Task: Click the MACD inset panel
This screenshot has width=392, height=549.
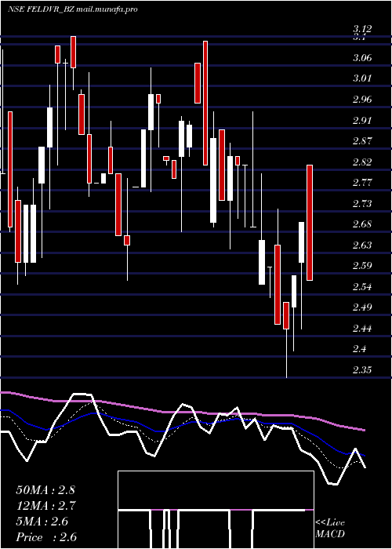Action: (216, 510)
